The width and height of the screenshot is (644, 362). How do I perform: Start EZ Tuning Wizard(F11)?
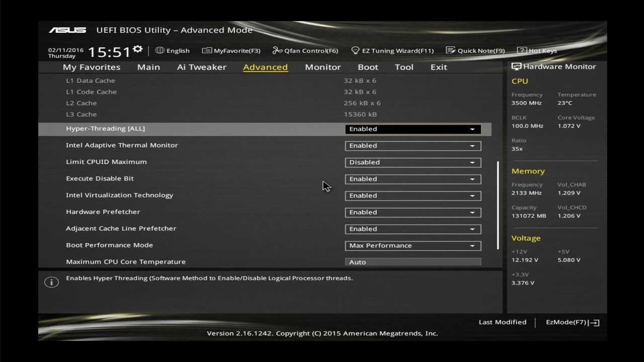coord(392,51)
